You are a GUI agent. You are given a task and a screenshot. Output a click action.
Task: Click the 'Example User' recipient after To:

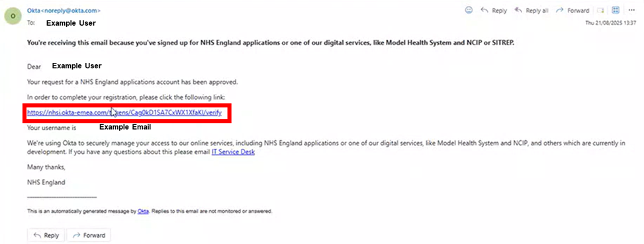[71, 23]
